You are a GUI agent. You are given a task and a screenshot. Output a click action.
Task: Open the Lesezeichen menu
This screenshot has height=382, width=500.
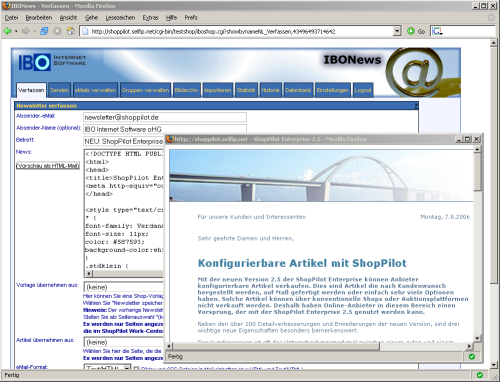[x=120, y=18]
